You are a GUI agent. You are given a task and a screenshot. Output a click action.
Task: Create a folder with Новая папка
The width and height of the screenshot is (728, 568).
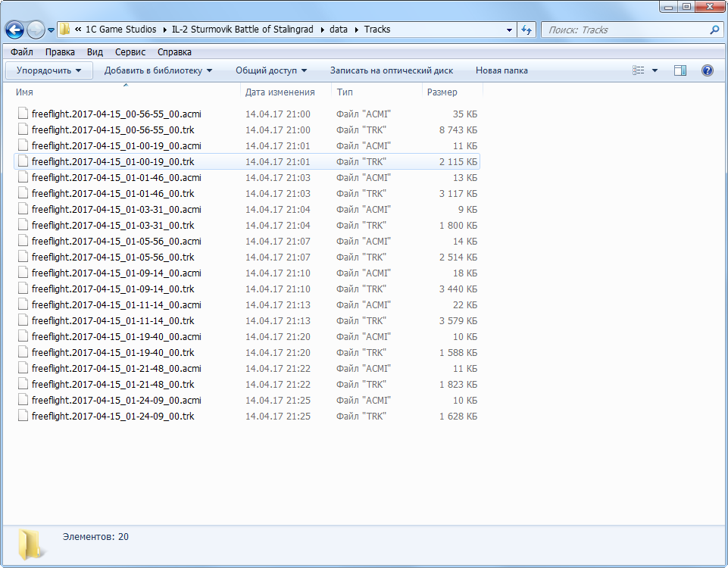coord(501,70)
